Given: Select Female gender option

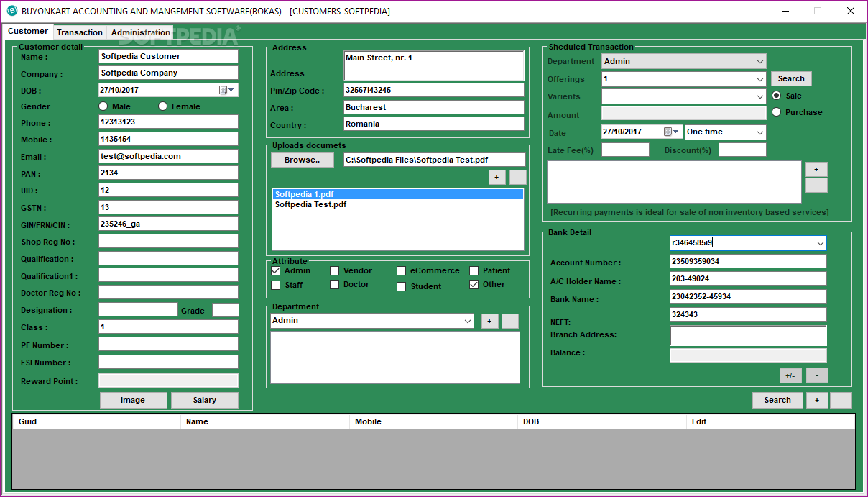Looking at the screenshot, I should 163,106.
